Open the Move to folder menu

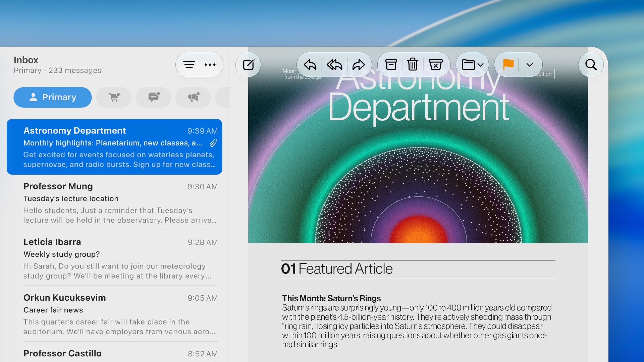pos(472,64)
